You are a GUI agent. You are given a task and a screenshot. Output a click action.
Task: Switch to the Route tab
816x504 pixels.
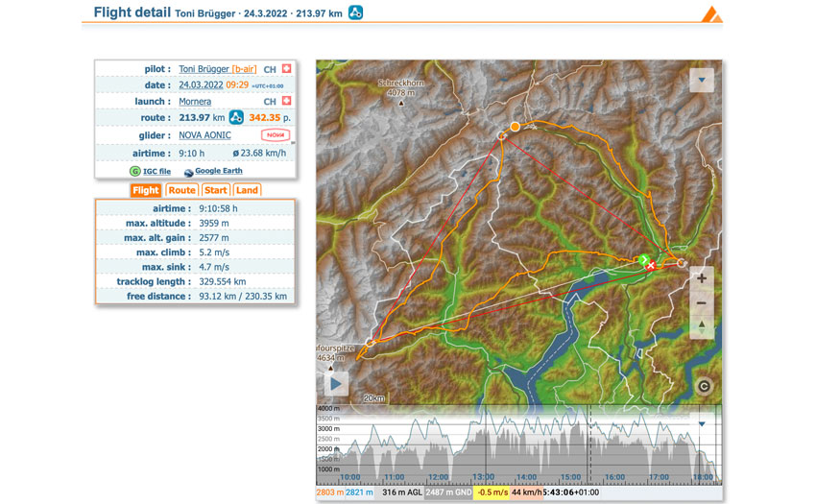[181, 190]
